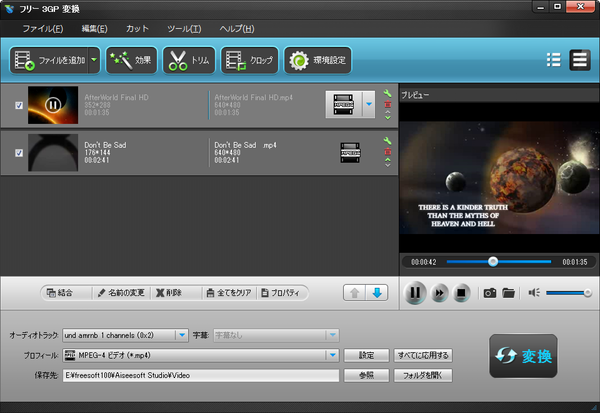Open the audio track dropdown
Viewport: 600px width, 413px height.
pyautogui.click(x=182, y=335)
